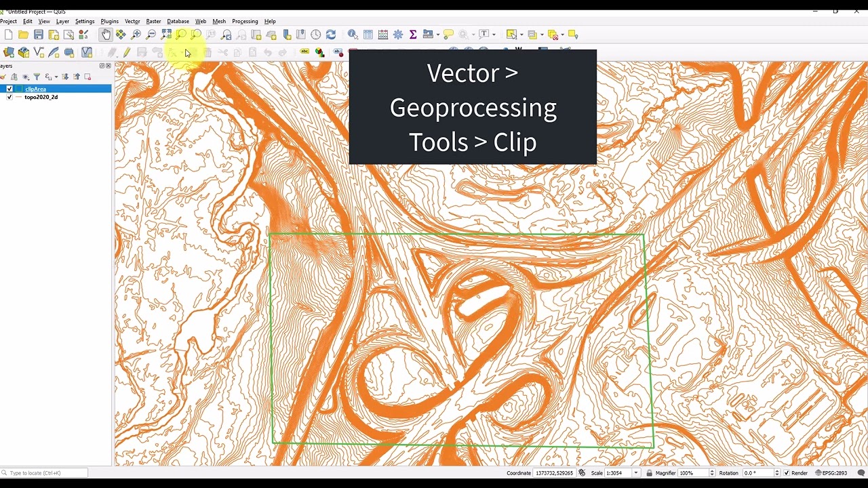
Task: Click the Zoom Full extent icon
Action: pos(166,35)
